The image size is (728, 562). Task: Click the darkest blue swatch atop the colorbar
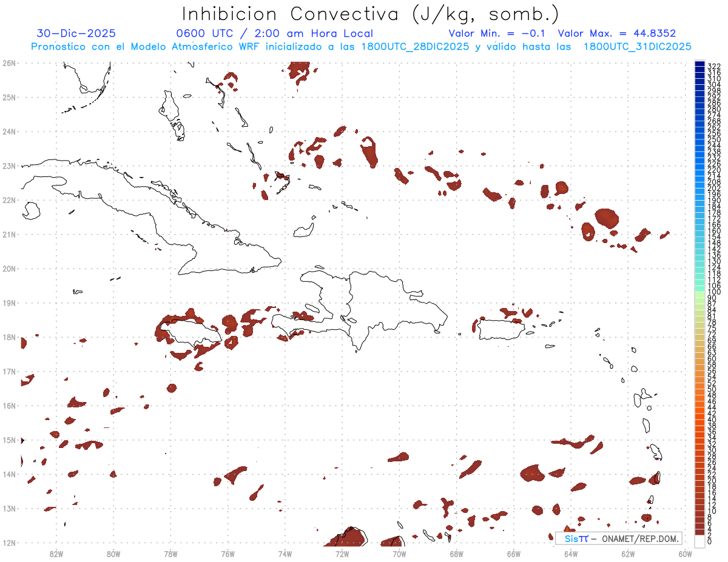coord(699,64)
